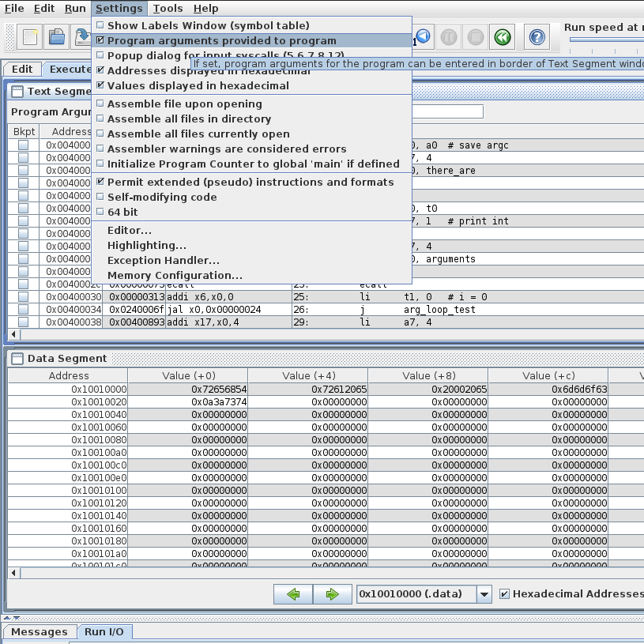Viewport: 644px width, 644px height.
Task: Open Editor... settings
Action: click(x=252, y=231)
